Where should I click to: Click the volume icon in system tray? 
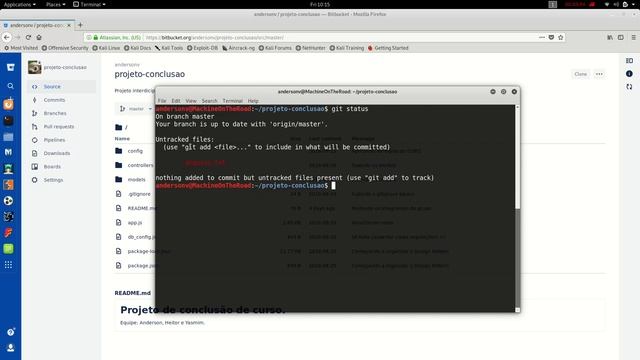[616, 4]
